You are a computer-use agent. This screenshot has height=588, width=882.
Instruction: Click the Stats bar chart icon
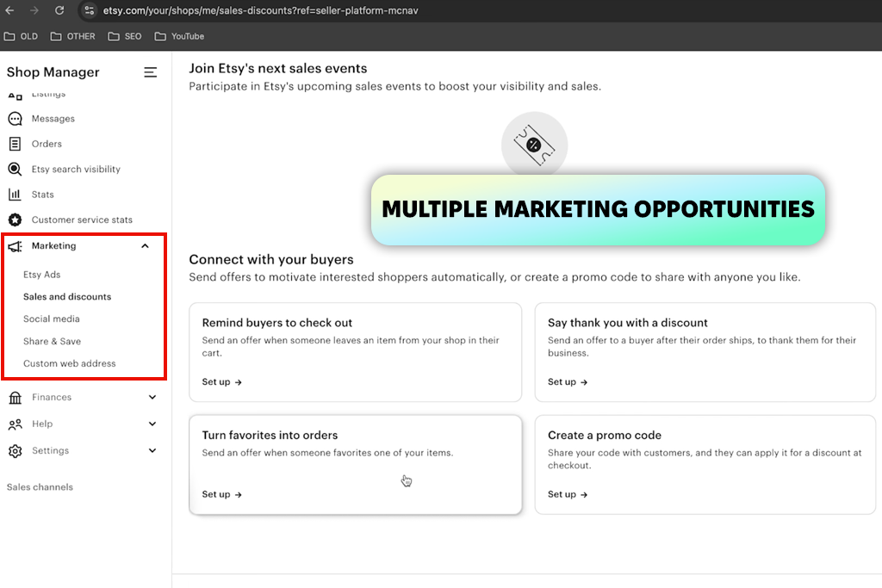tap(16, 195)
